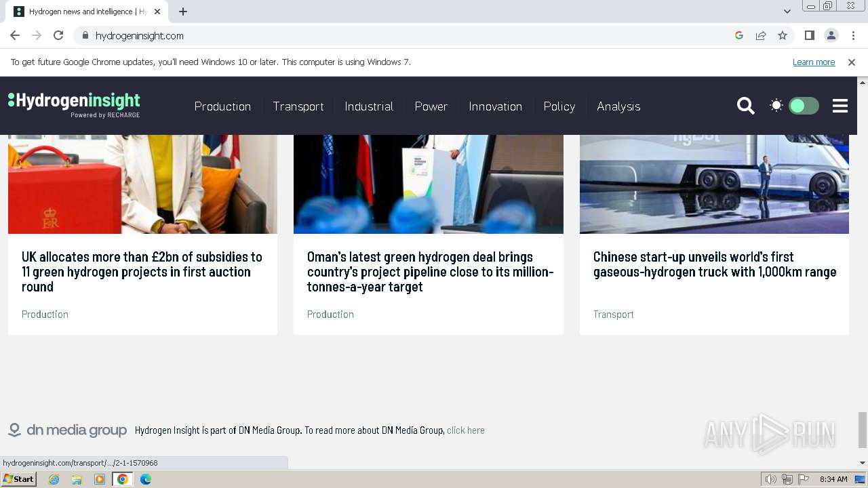868x488 pixels.
Task: Click Production tag under Oman article
Action: coord(330,314)
